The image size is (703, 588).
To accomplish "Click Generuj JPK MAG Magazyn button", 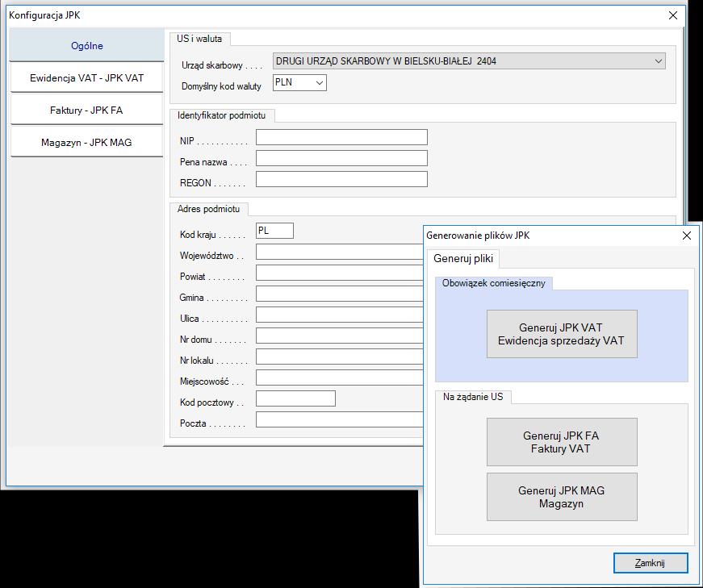I will coord(562,497).
